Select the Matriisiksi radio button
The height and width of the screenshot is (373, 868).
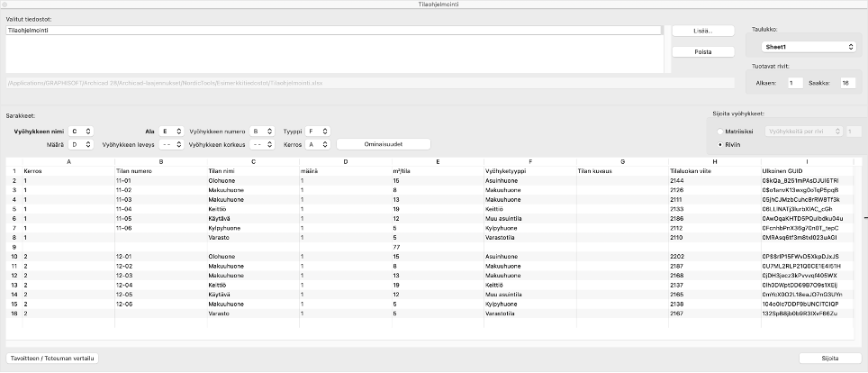719,131
